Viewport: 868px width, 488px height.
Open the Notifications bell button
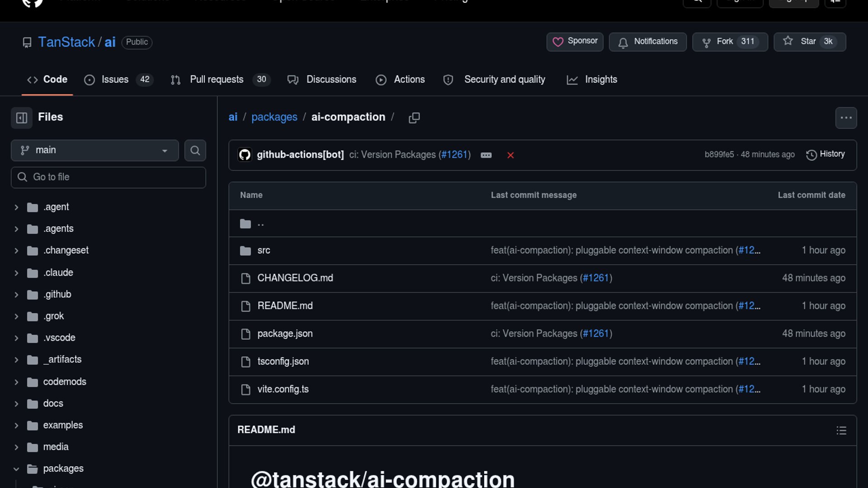(x=647, y=42)
